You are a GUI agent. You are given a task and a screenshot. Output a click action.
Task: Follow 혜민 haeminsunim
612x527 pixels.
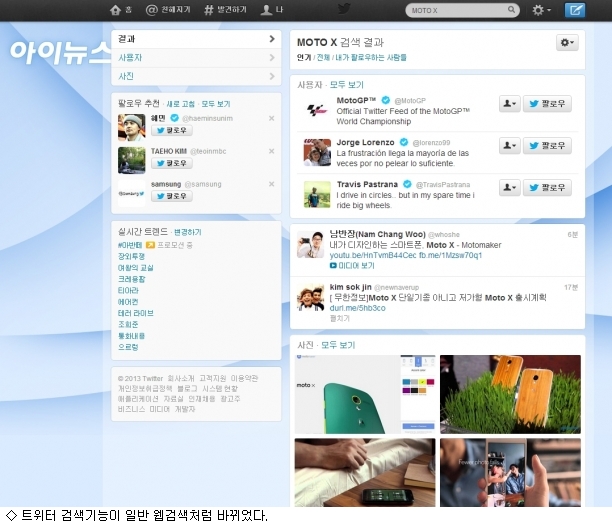172,130
